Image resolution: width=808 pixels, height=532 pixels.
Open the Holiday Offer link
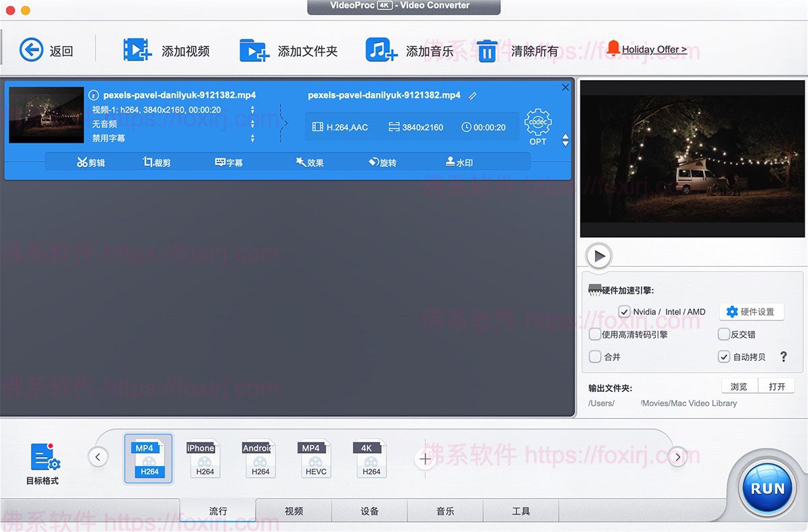(x=653, y=48)
